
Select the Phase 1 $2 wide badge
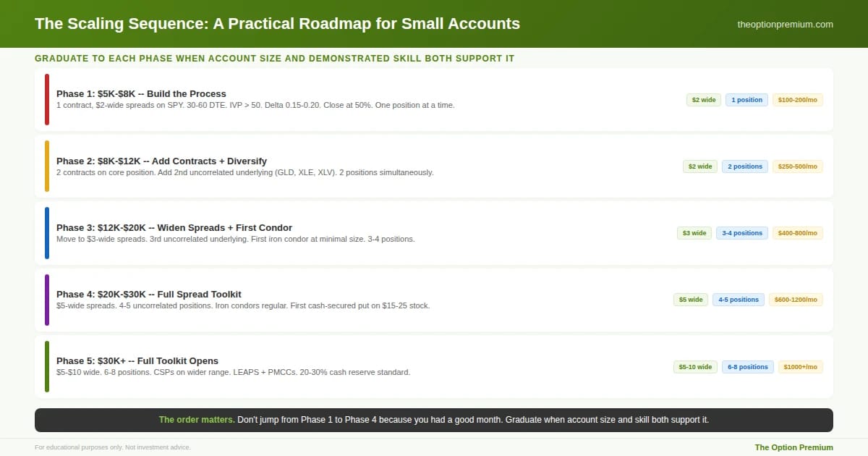704,100
